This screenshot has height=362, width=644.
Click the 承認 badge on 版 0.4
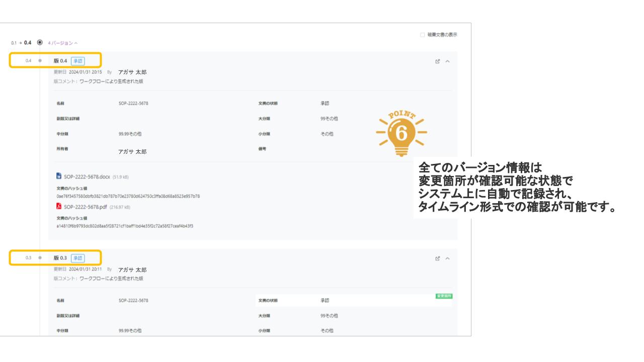coord(77,61)
